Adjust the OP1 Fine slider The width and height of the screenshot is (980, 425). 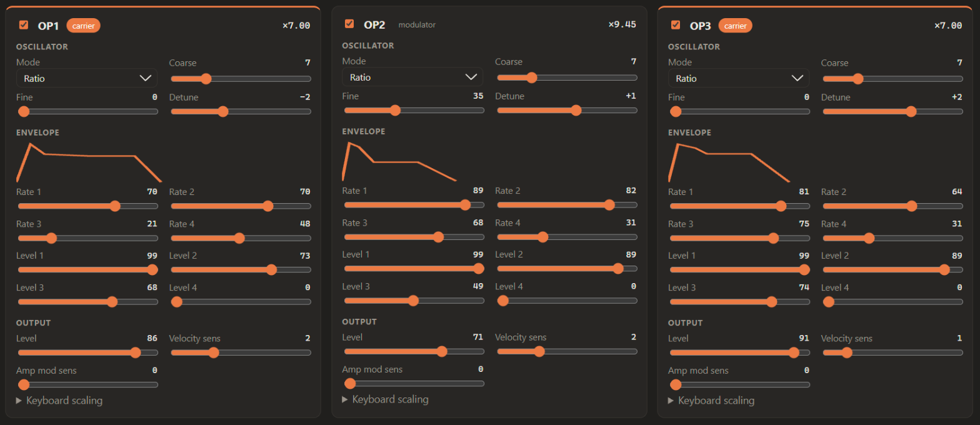87,111
